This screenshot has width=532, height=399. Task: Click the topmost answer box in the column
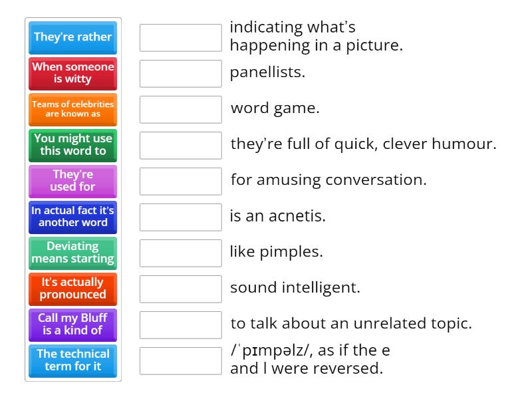pyautogui.click(x=180, y=38)
